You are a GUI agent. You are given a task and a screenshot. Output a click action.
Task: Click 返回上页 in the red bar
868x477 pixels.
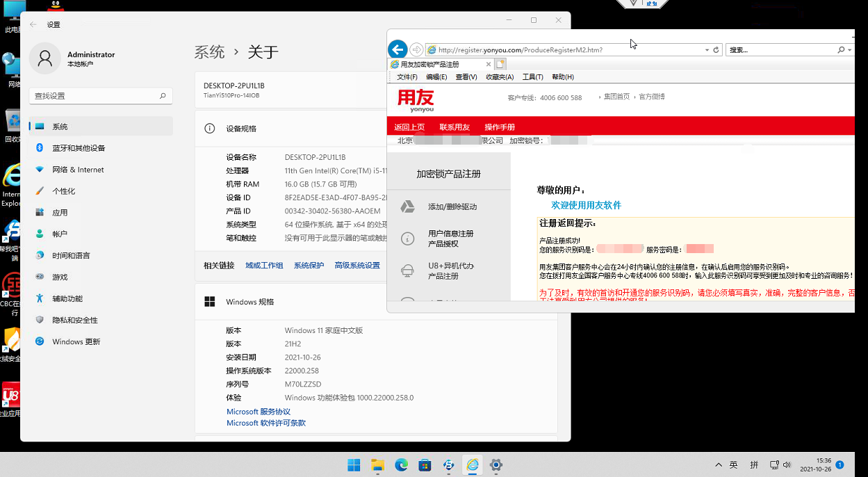tap(409, 127)
